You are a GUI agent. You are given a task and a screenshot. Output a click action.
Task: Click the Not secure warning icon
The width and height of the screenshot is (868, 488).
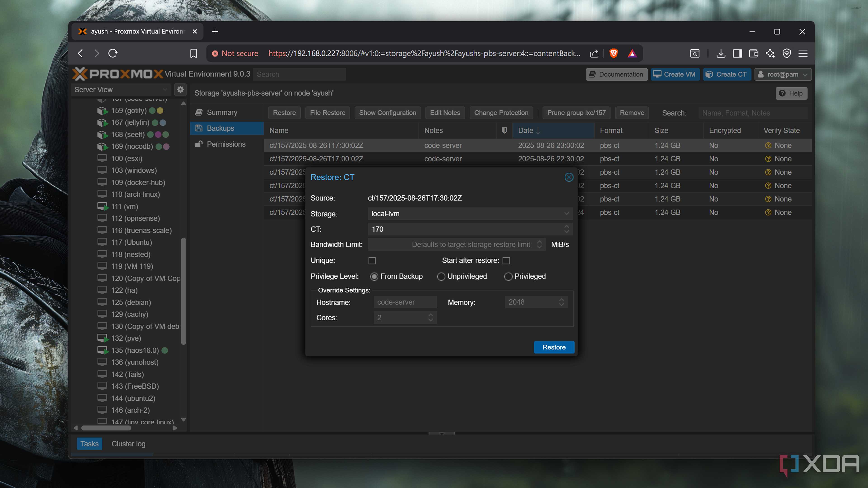[215, 54]
